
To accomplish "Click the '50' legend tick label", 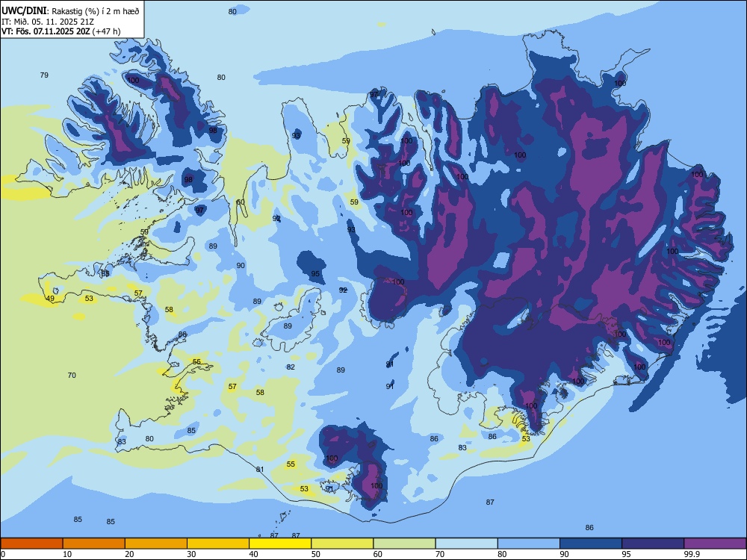I will [x=316, y=554].
